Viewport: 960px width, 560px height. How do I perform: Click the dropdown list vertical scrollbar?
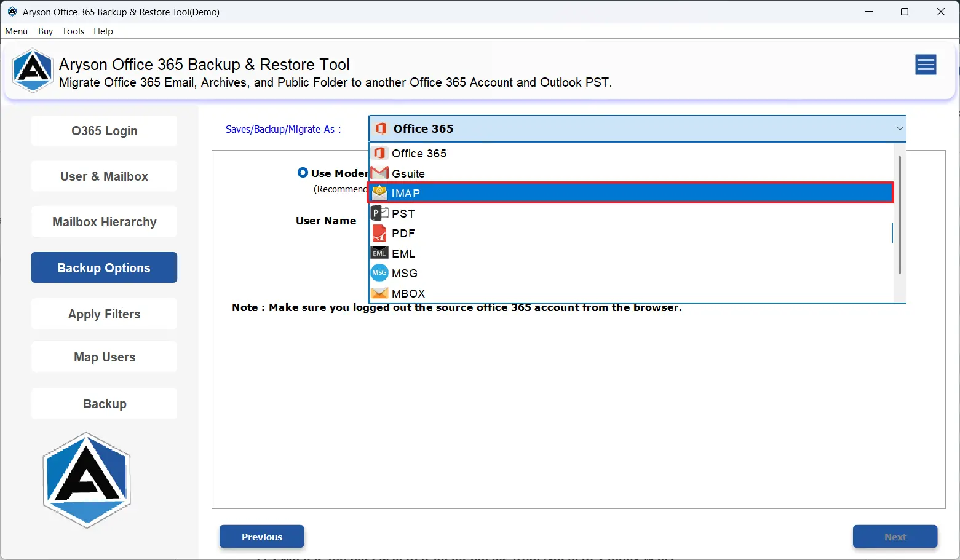click(x=899, y=215)
